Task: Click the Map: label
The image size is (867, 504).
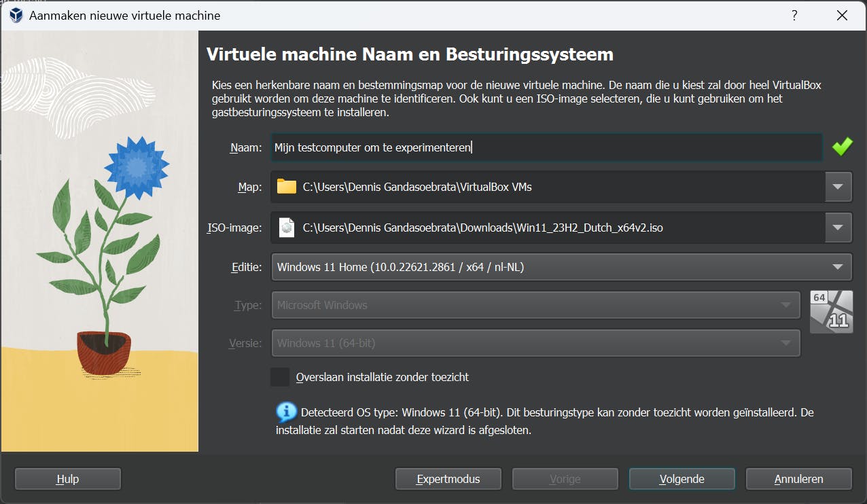Action: pos(250,187)
